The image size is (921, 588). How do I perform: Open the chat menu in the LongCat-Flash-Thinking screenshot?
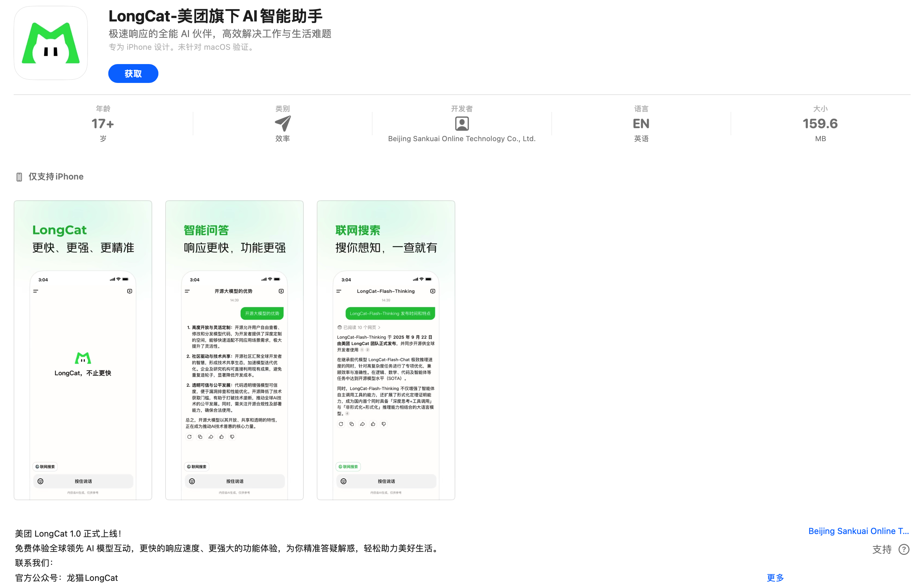point(339,291)
